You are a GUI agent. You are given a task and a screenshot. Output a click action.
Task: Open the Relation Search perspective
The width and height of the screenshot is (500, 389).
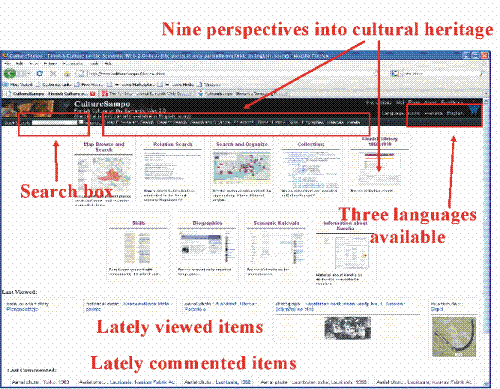click(172, 144)
